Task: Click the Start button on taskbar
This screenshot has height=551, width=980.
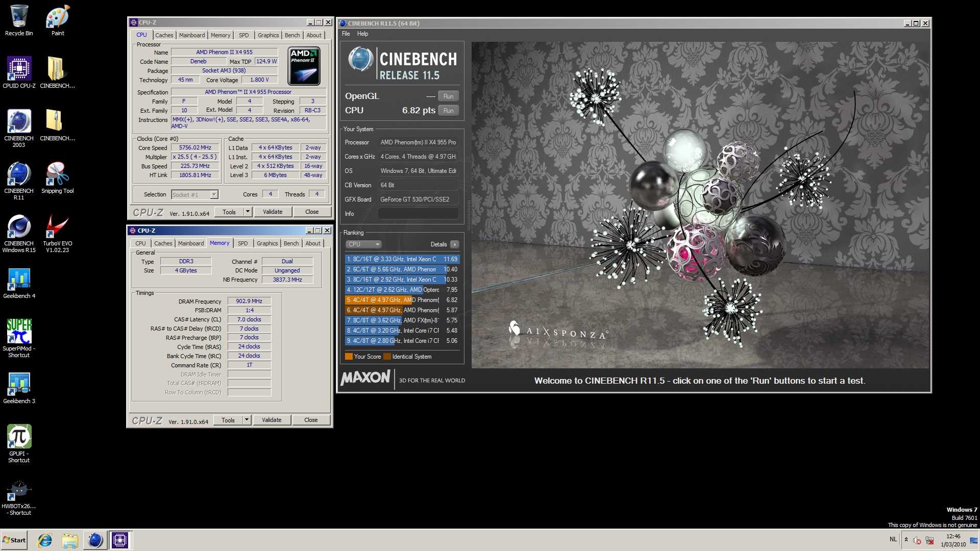Action: tap(14, 540)
